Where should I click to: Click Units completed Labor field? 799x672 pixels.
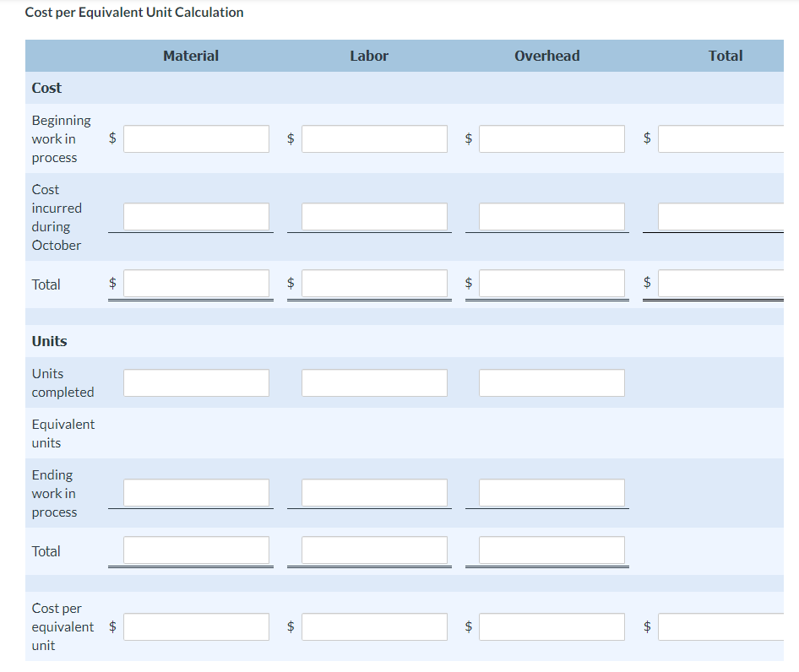coord(374,383)
